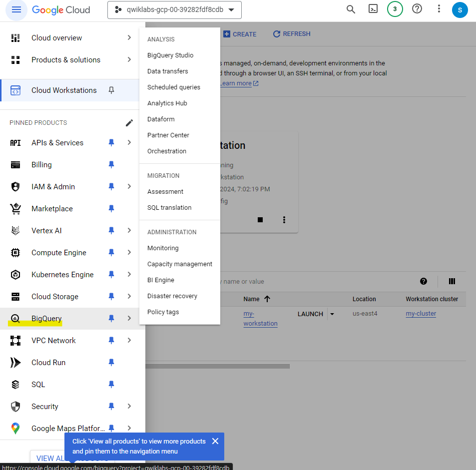This screenshot has height=470, width=476.
Task: Click the BigQuery magnifier icon
Action: pos(15,319)
